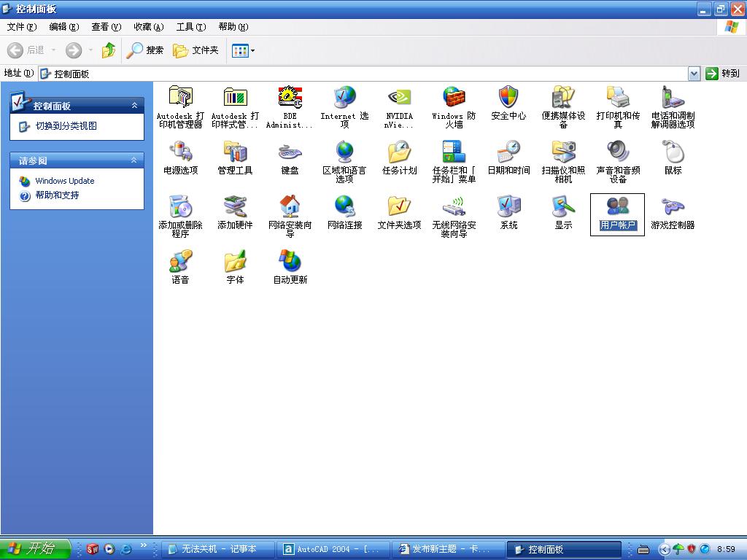This screenshot has height=560, width=747.
Task: Switch to AutoCAD 2004 taskbar item
Action: click(333, 549)
